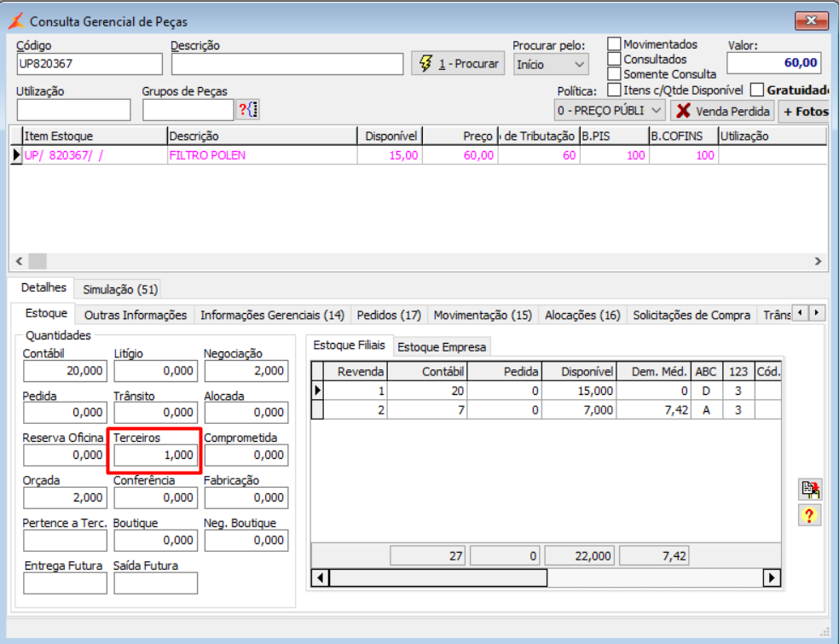Click the 7,42 cell in Revenda 2 row
Viewport: 839px width, 644px height.
coord(653,410)
